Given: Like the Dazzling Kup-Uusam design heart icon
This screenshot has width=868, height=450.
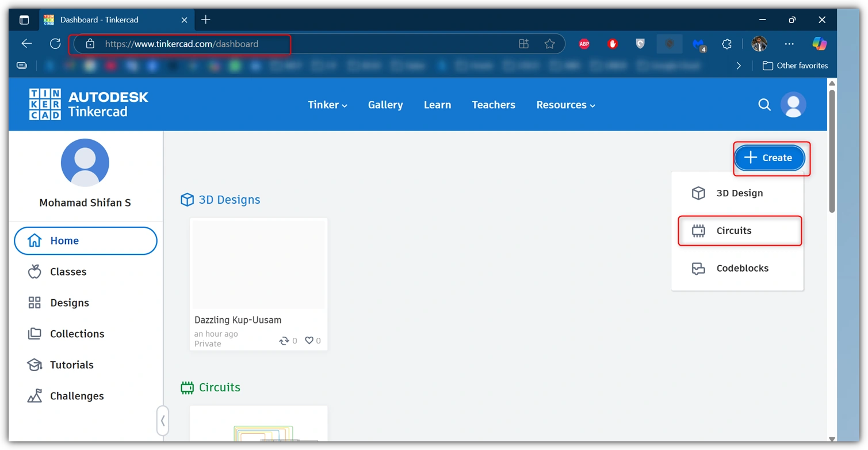Looking at the screenshot, I should (x=309, y=341).
